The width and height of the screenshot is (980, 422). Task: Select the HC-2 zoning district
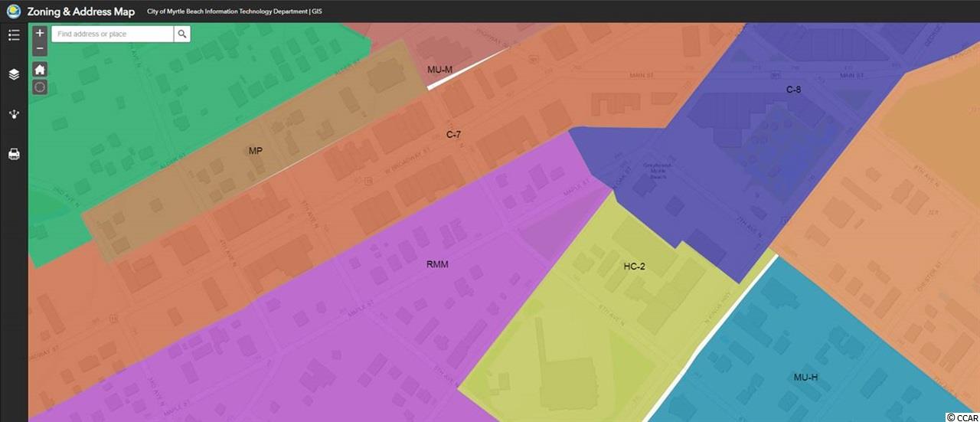click(634, 267)
